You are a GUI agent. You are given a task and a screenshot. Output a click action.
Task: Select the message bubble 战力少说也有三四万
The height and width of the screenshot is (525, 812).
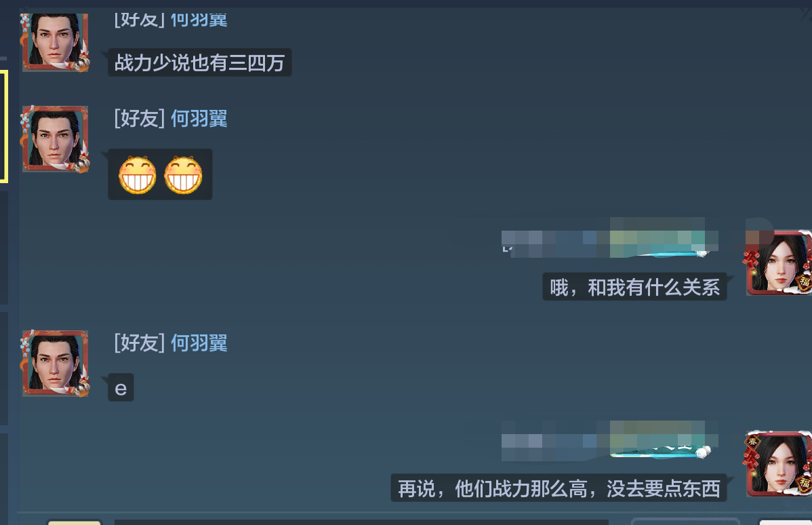pos(199,62)
